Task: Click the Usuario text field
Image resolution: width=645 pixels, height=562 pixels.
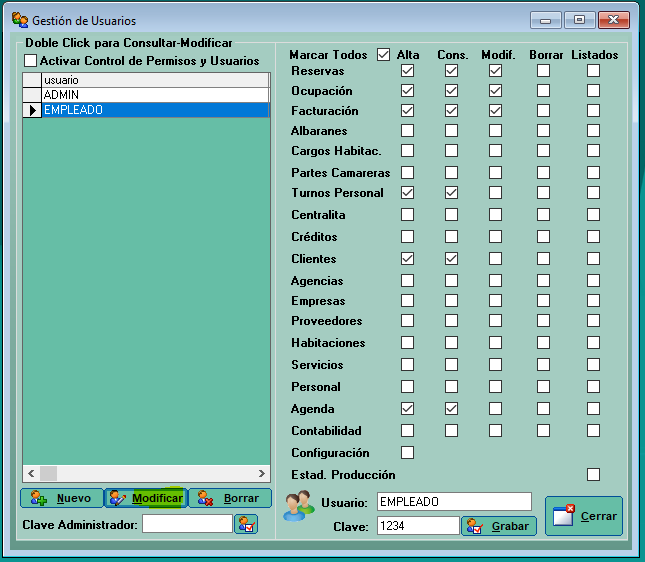Action: tap(454, 502)
